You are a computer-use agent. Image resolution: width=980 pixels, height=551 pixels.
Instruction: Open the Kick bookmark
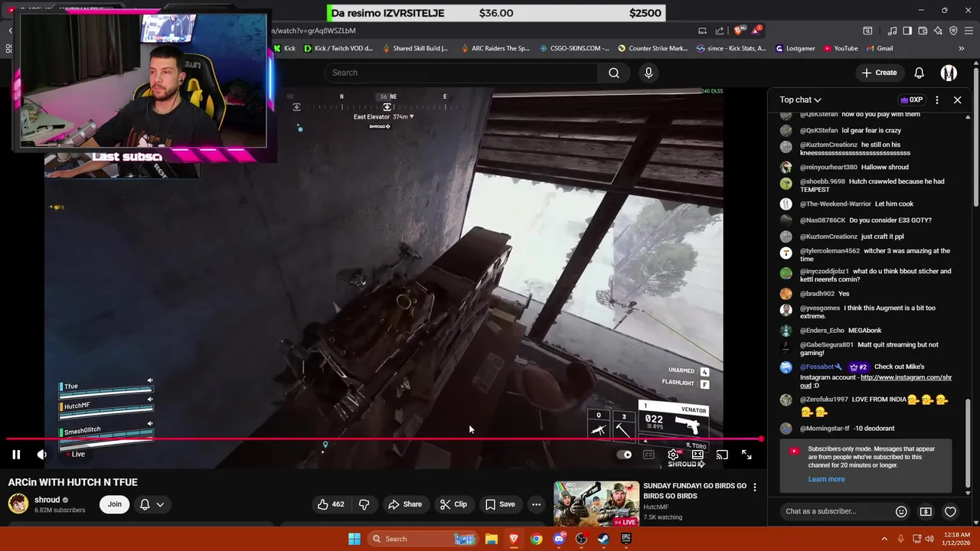point(284,48)
